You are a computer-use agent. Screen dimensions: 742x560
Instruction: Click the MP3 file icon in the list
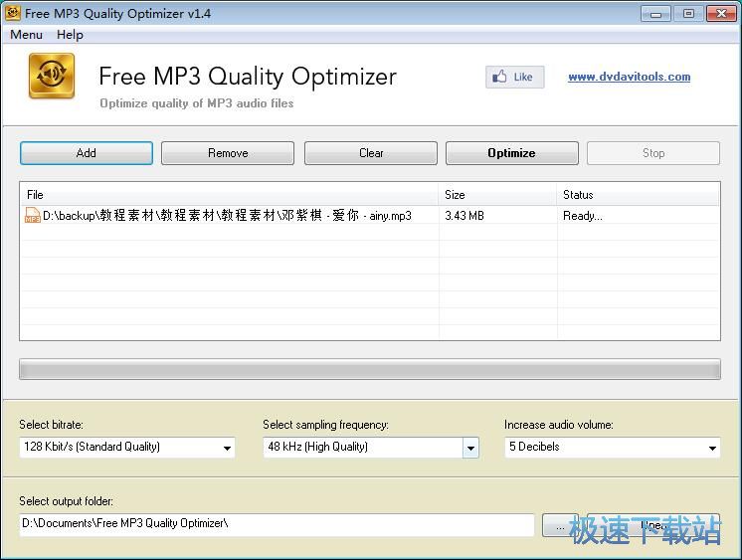click(x=32, y=215)
